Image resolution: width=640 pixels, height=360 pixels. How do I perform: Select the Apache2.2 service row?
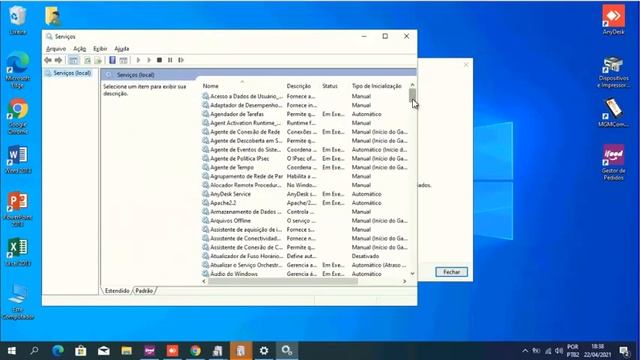(x=305, y=203)
